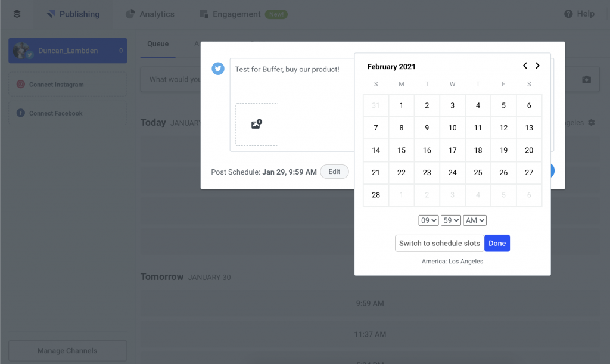The width and height of the screenshot is (610, 364).
Task: Open the minutes dropdown showing 59
Action: coord(451,220)
